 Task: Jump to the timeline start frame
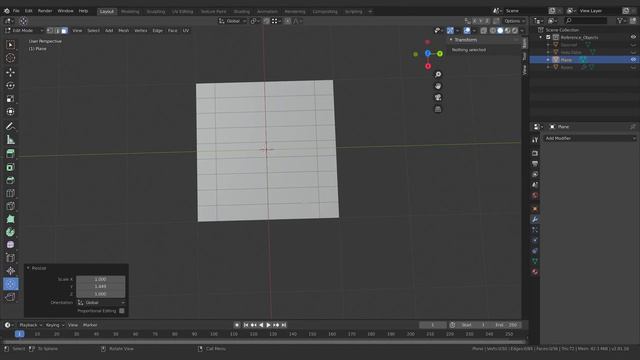[246, 325]
